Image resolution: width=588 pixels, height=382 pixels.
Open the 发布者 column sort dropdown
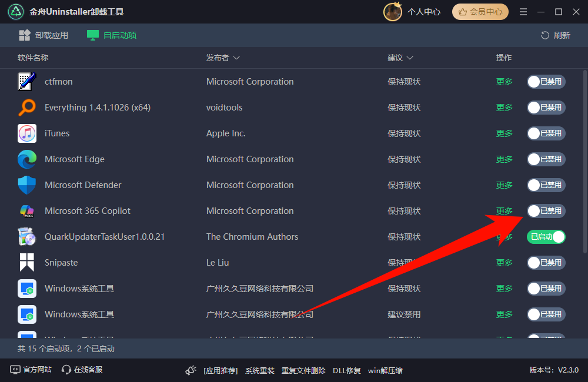237,58
